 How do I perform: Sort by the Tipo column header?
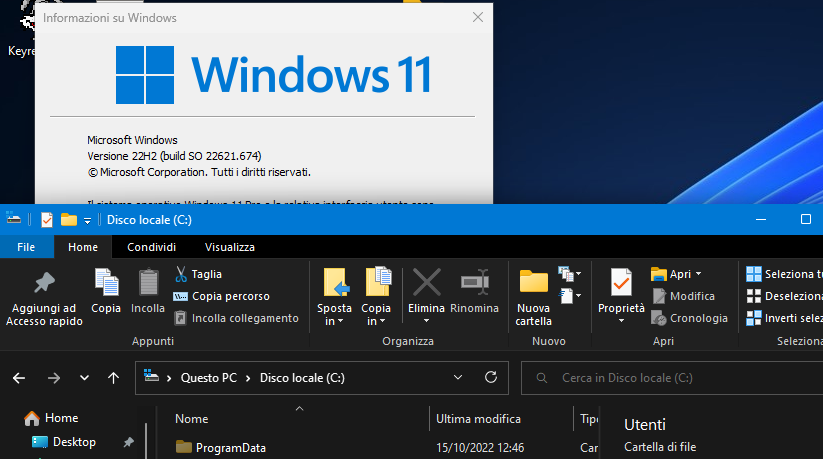click(x=588, y=419)
